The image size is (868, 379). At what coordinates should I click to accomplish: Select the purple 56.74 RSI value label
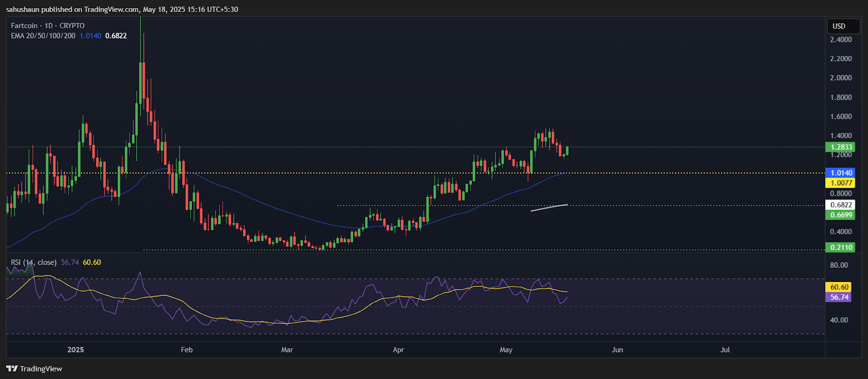[839, 297]
